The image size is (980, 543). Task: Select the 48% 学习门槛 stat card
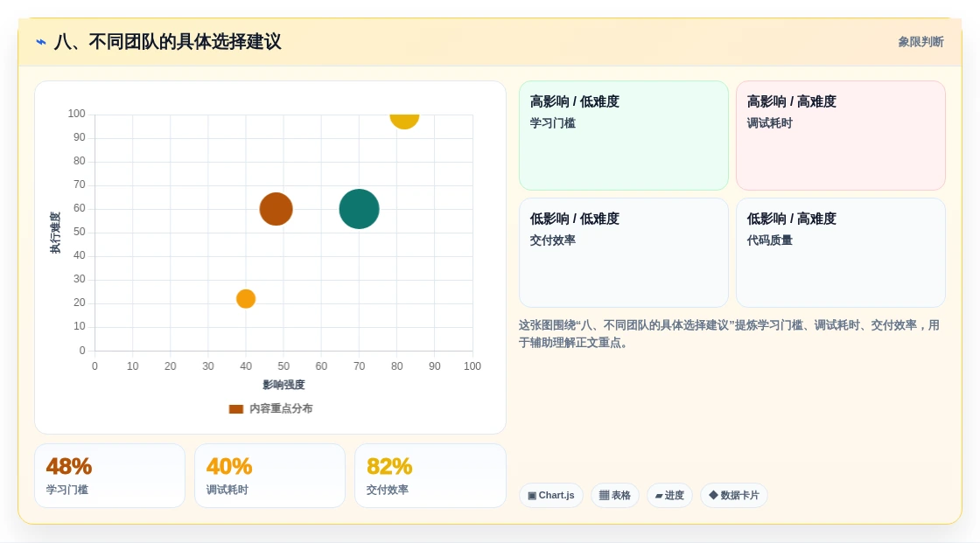point(110,476)
